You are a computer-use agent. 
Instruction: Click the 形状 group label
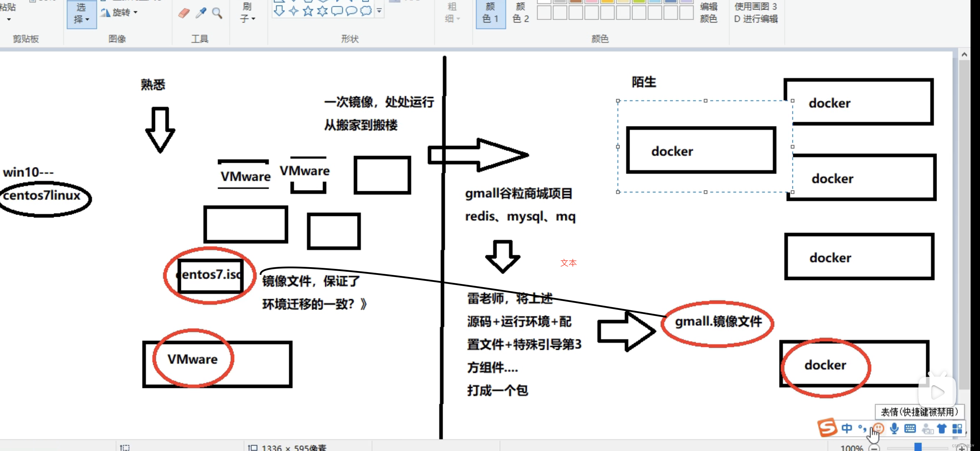pos(350,39)
